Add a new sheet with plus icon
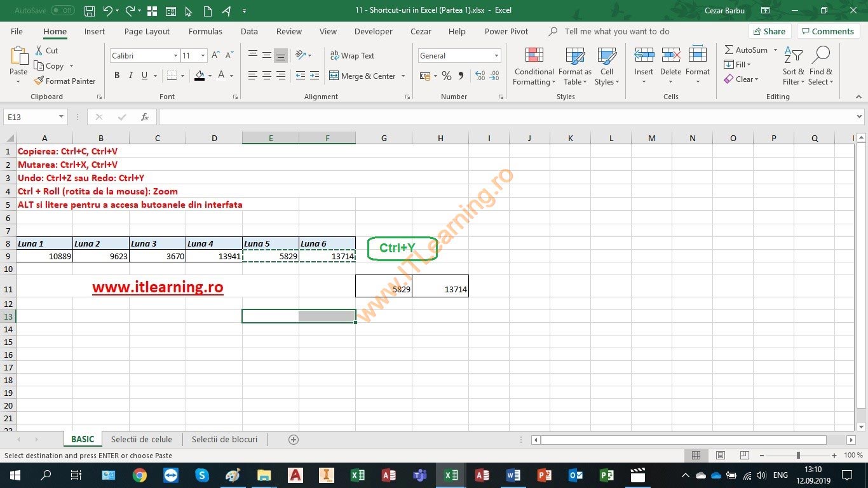This screenshot has height=488, width=868. click(294, 440)
